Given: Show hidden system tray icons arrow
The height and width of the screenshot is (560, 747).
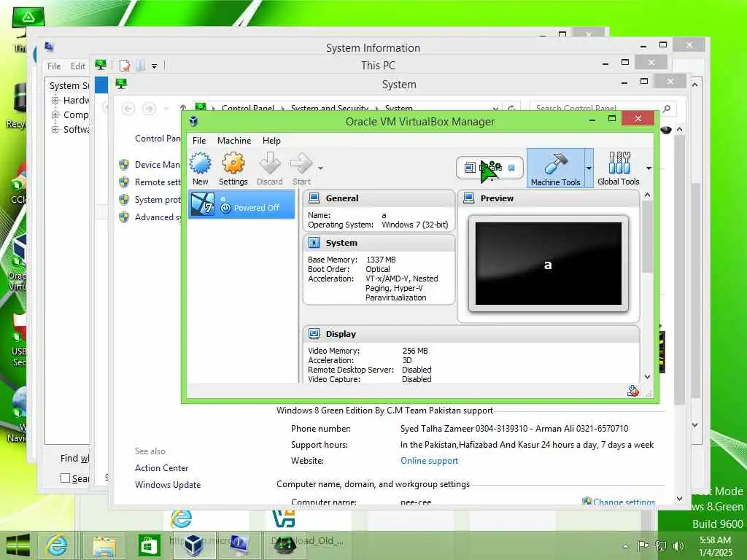Looking at the screenshot, I should coord(625,546).
